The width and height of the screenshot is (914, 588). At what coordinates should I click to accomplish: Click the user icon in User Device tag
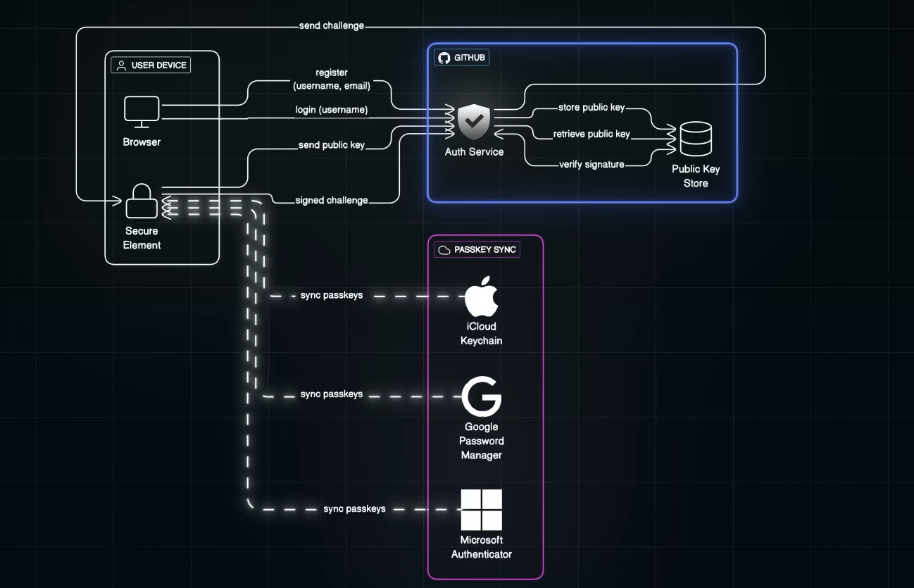121,65
